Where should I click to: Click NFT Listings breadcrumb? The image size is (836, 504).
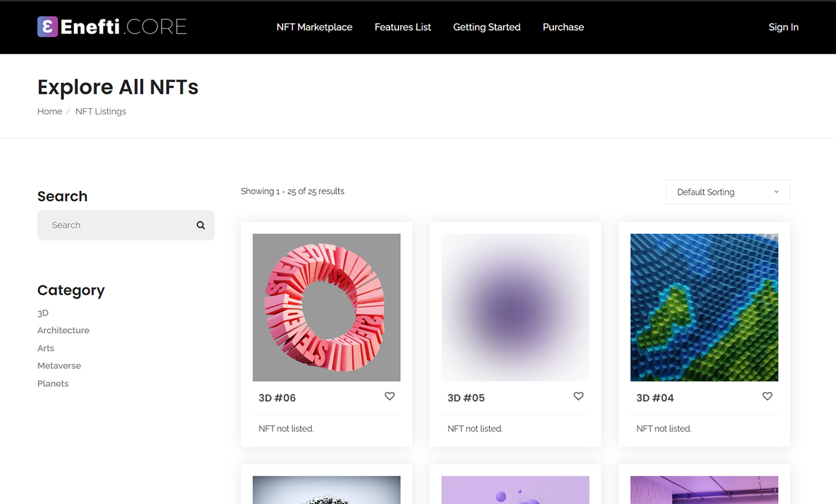pos(101,111)
